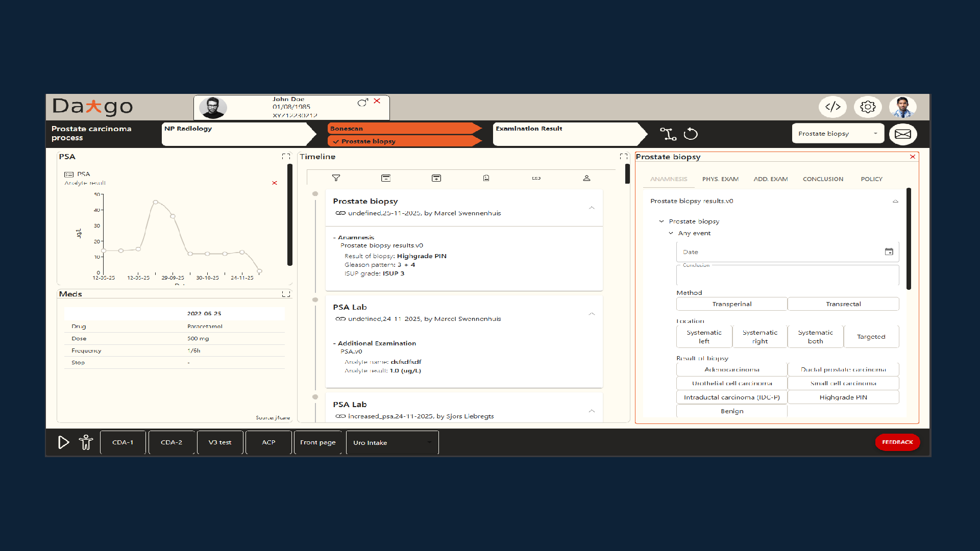The height and width of the screenshot is (551, 980).
Task: Select the Transperinal method option
Action: coord(731,304)
